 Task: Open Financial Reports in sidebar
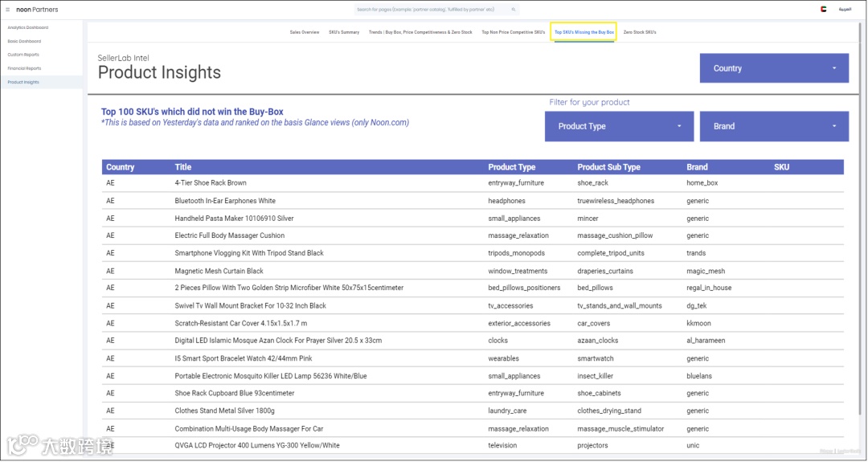[24, 68]
